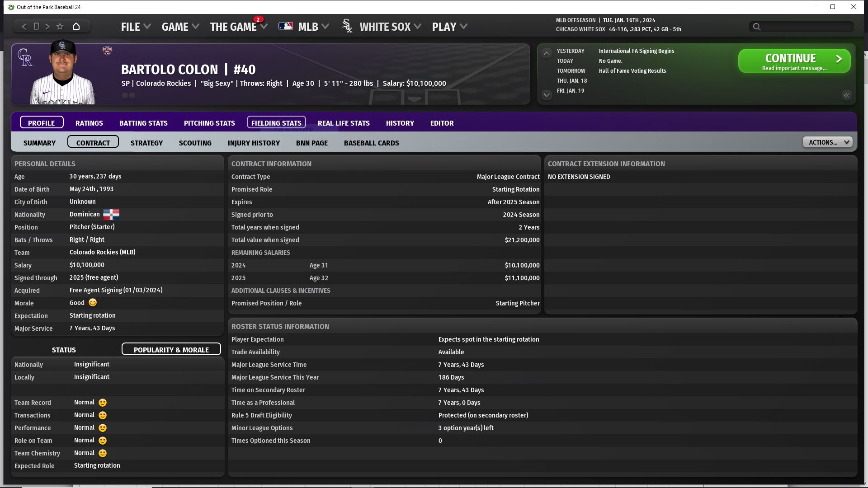Open the Actions dropdown
Image resolution: width=868 pixels, height=488 pixels.
click(x=827, y=142)
